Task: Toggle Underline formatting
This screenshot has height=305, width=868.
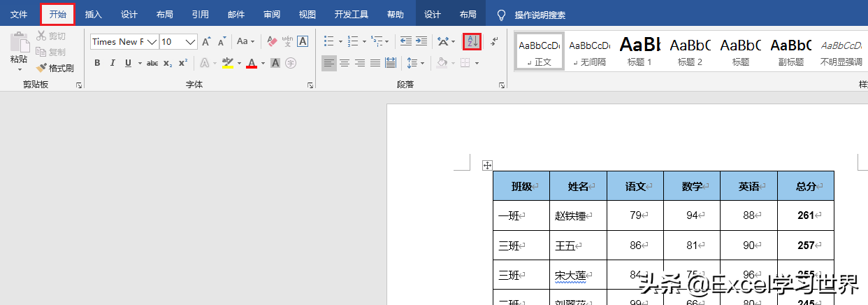Action: point(129,63)
